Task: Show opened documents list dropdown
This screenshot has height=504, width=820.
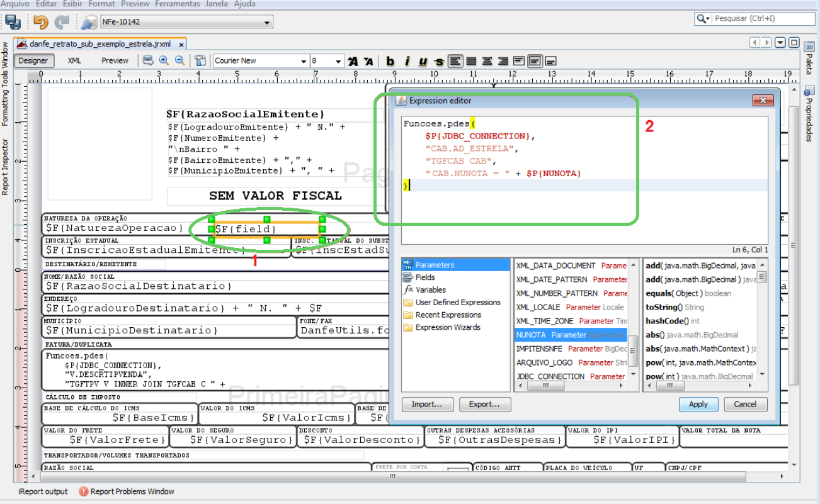Action: click(x=780, y=43)
